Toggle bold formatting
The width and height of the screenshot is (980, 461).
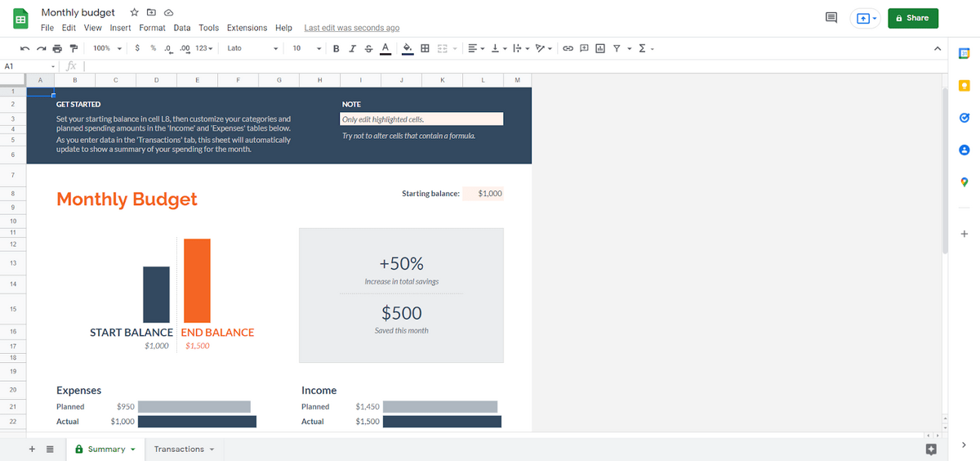pos(336,48)
